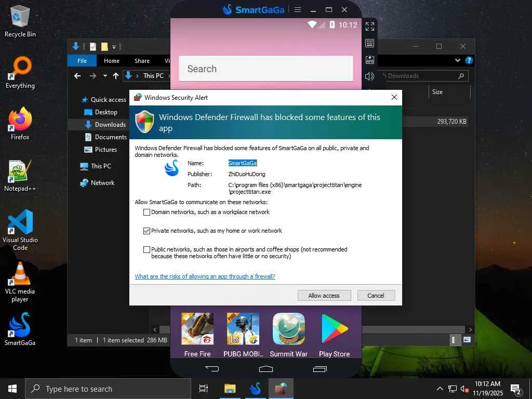This screenshot has width=532, height=399.
Task: Uncheck Private networks checkbox
Action: [147, 231]
